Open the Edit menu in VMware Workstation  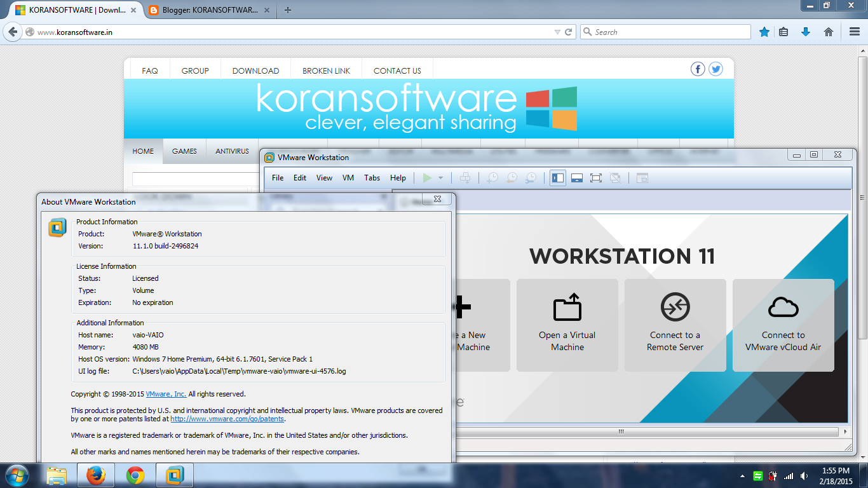point(300,178)
